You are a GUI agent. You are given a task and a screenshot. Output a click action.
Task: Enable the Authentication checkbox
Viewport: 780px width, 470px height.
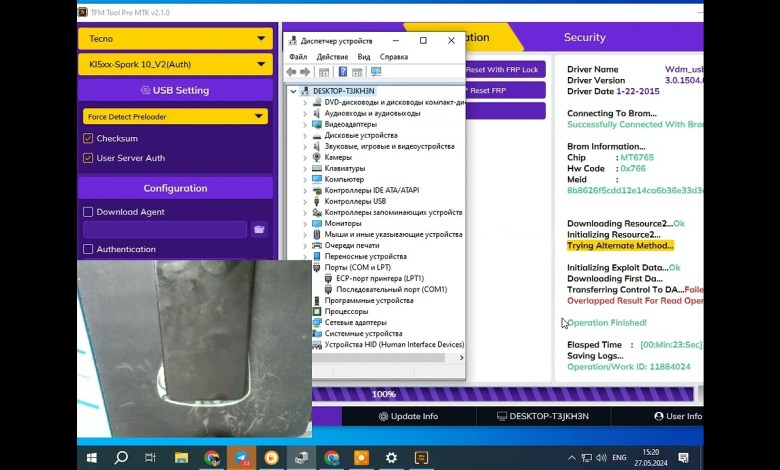88,249
